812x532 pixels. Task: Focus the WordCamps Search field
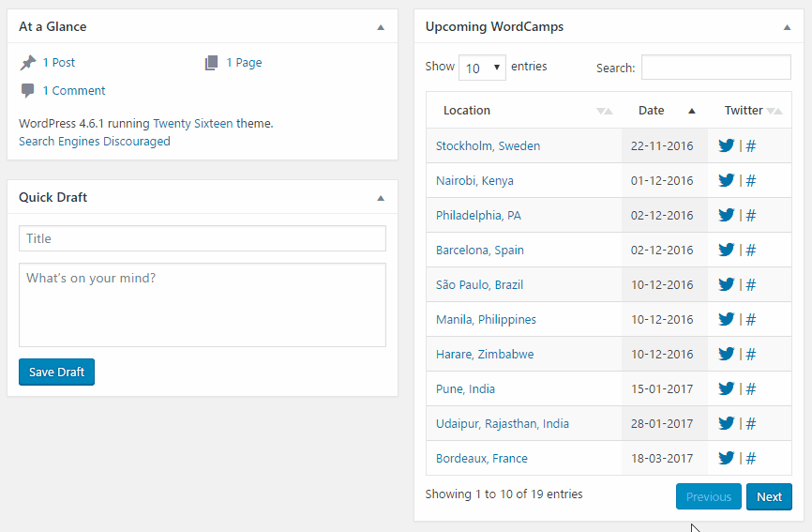[716, 68]
